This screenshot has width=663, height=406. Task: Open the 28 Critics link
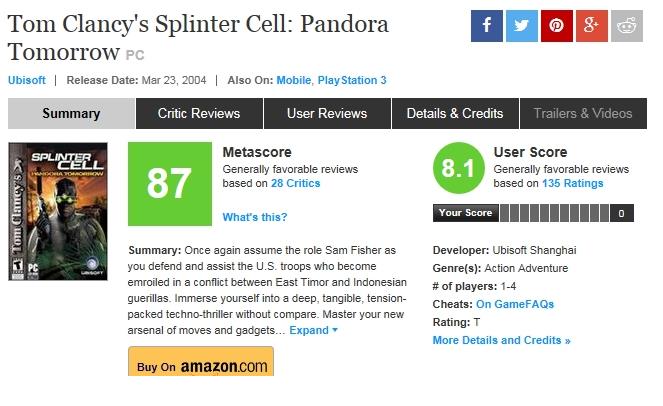[x=296, y=184]
